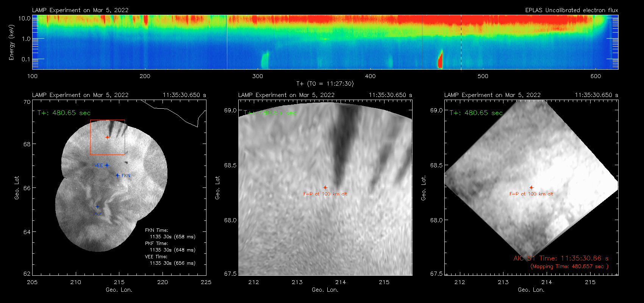644x303 pixels.
Task: Click 'Geo. Lat.' label beside right panel
Action: [424, 187]
